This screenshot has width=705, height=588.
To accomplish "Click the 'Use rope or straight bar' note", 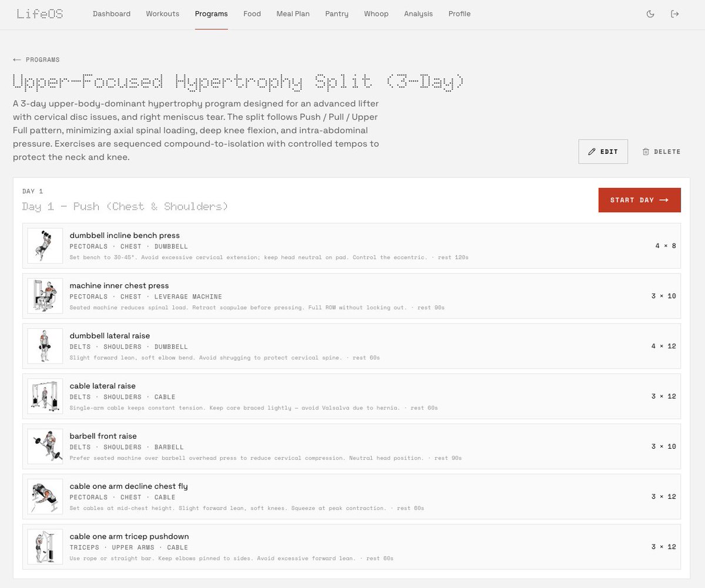I will pos(231,559).
